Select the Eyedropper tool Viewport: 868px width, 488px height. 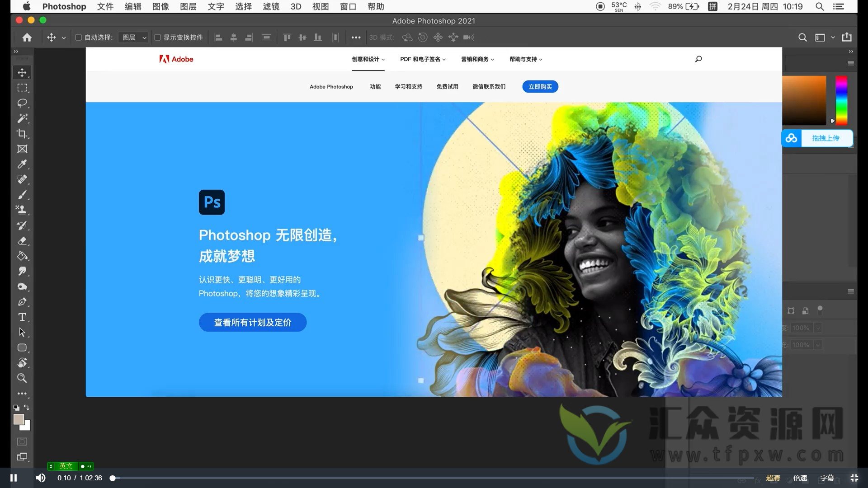(23, 163)
